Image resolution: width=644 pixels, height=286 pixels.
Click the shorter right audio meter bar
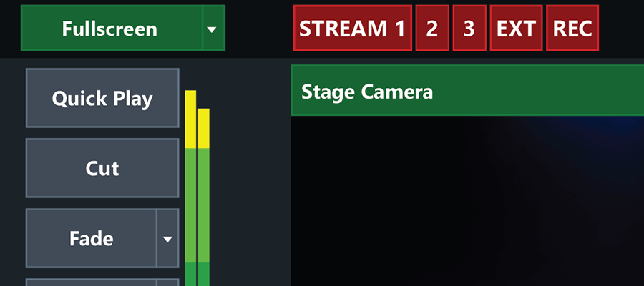click(x=203, y=207)
